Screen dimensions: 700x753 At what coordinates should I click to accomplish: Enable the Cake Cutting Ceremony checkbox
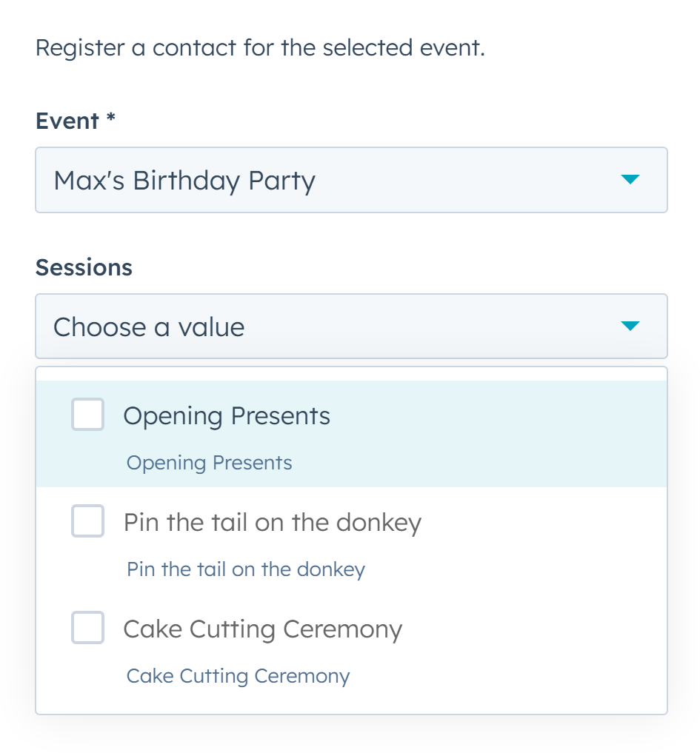87,628
